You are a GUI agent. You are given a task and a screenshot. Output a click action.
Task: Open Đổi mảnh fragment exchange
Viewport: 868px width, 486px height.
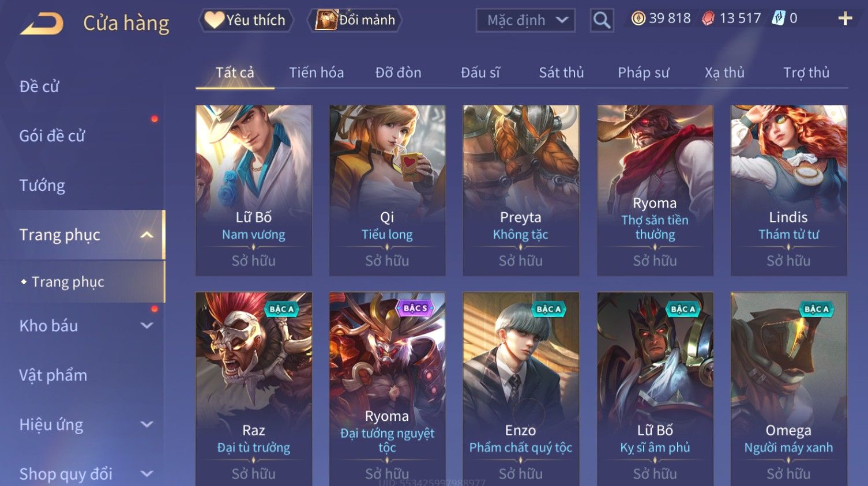pos(355,20)
